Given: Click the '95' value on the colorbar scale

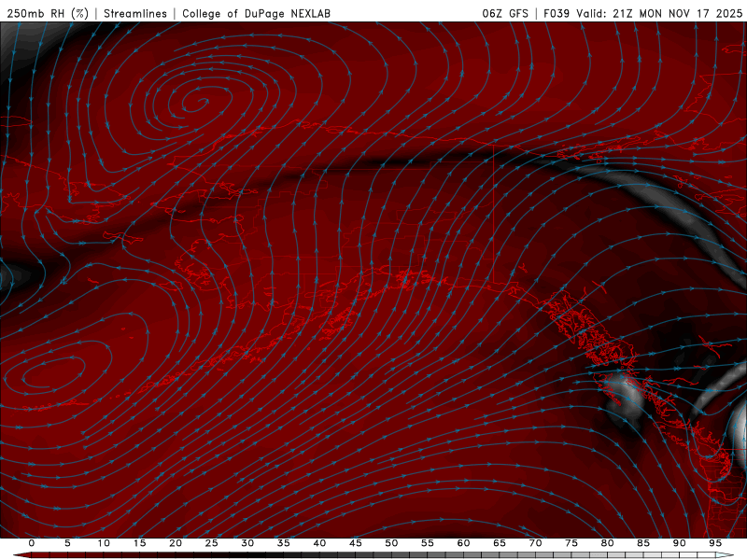Looking at the screenshot, I should pos(714,543).
